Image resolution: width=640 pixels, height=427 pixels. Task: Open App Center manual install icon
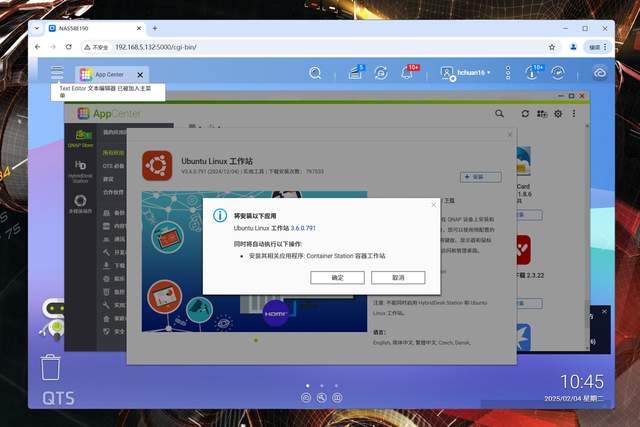[x=542, y=113]
